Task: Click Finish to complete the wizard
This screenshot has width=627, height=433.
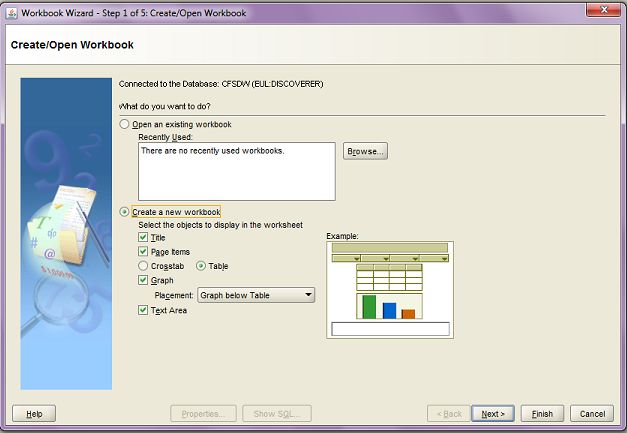Action: click(x=542, y=414)
